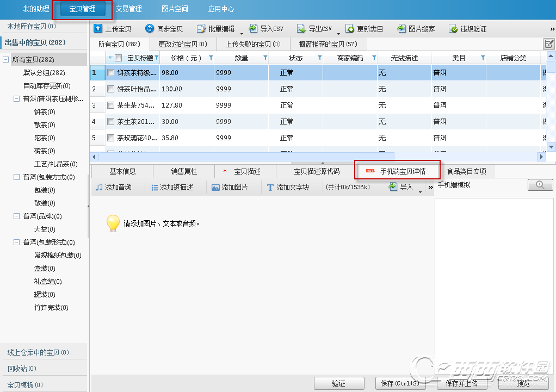Screen dimensions: 556x392
Task: Show more mobile toolbar items overflow arrow
Action: coord(430,187)
